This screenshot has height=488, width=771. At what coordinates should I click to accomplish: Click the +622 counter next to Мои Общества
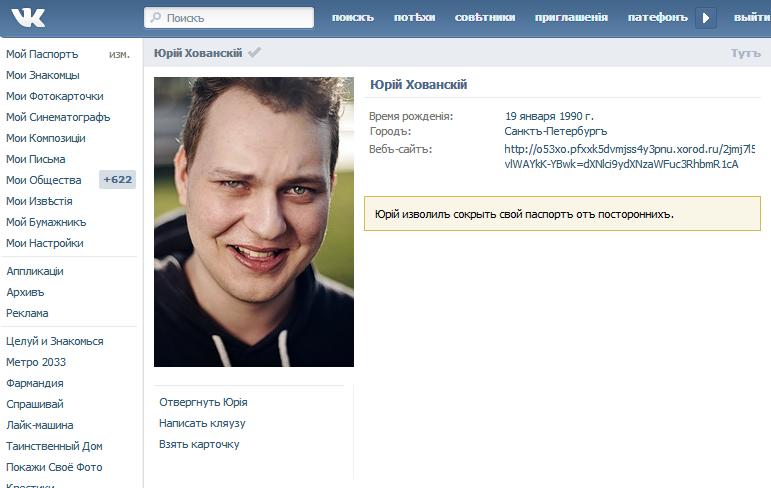click(x=117, y=180)
